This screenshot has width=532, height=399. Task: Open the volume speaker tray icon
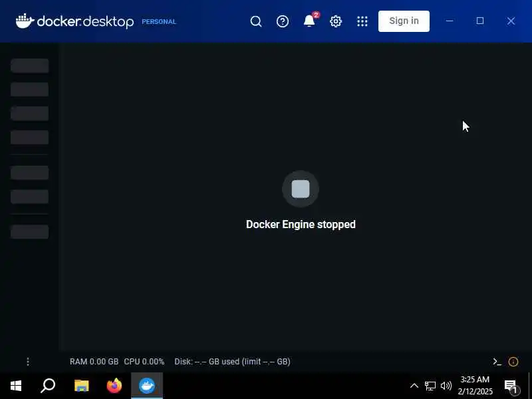point(446,386)
